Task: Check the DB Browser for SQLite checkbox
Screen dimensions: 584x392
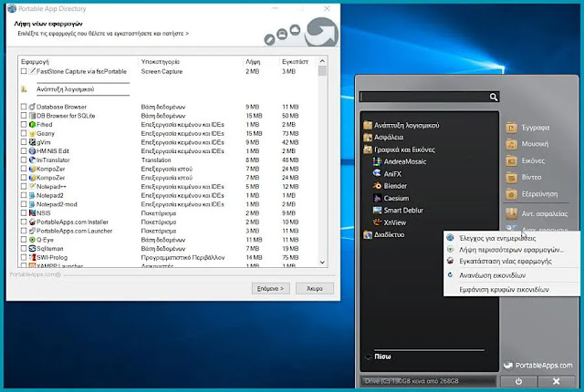Action: click(24, 116)
